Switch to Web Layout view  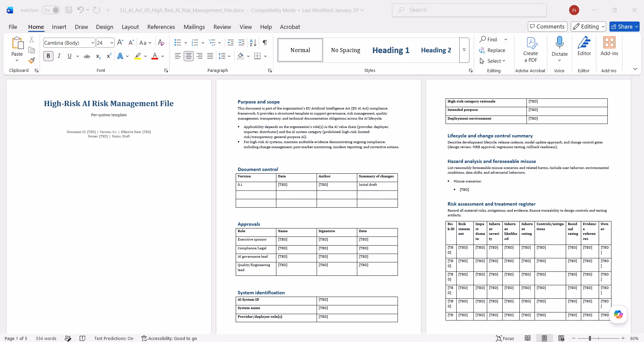(561, 338)
